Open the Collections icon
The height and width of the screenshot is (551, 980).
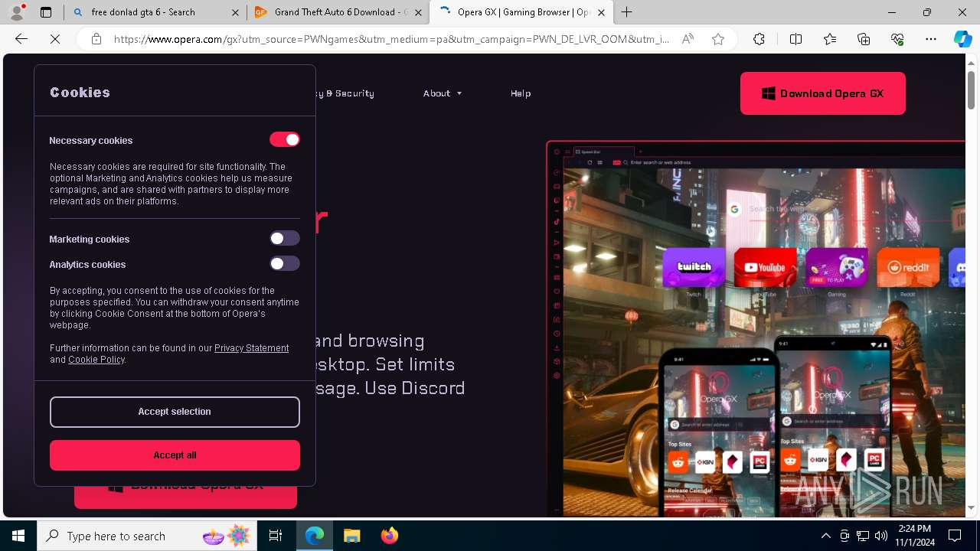864,39
